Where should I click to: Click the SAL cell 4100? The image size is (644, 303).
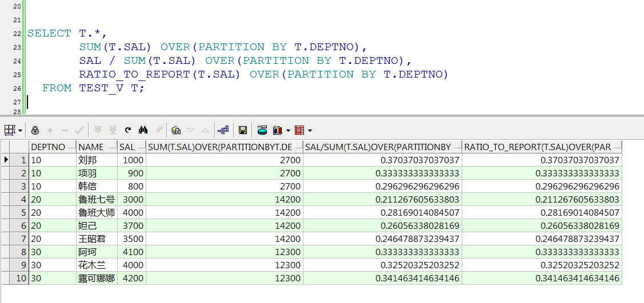tap(132, 252)
